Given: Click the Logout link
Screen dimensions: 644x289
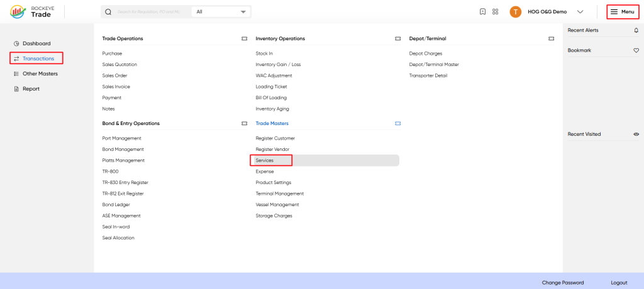Looking at the screenshot, I should pos(619,283).
